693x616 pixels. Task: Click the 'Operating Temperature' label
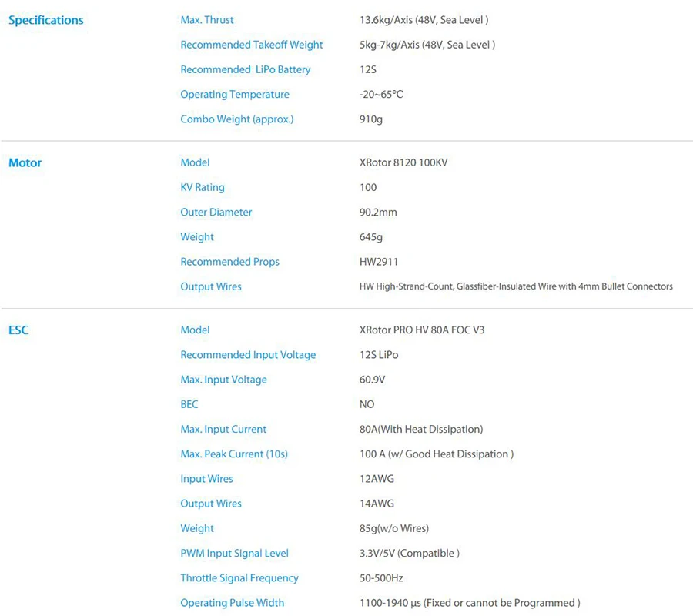(235, 94)
